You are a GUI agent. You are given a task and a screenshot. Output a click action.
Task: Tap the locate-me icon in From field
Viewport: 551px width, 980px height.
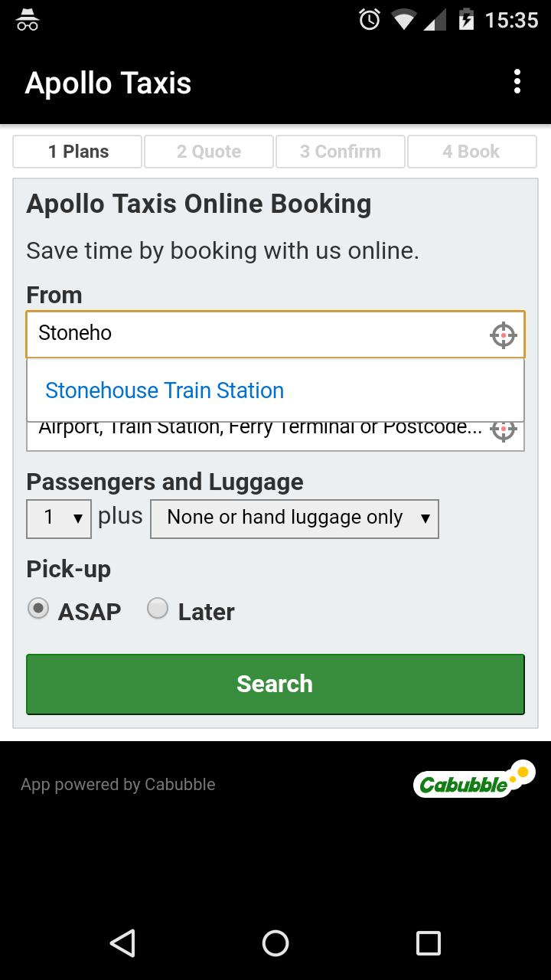tap(503, 335)
